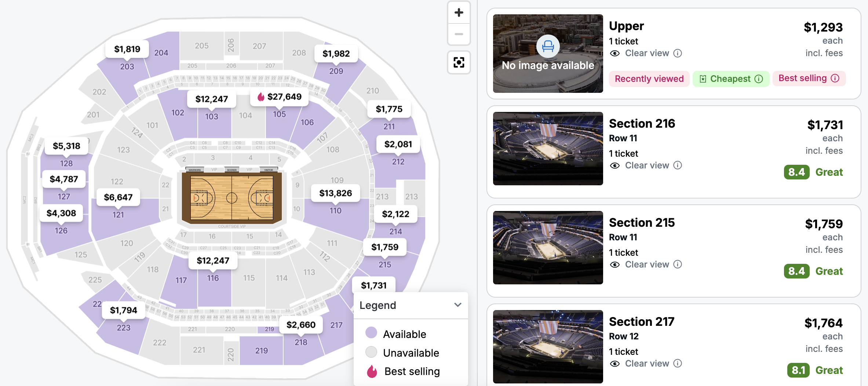
Task: Select the $13,826 price for section 110
Action: [x=335, y=193]
